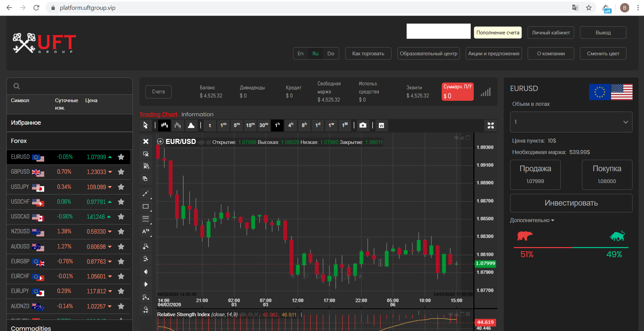Click Пополнение счета deposit button
The width and height of the screenshot is (644, 331).
point(498,33)
